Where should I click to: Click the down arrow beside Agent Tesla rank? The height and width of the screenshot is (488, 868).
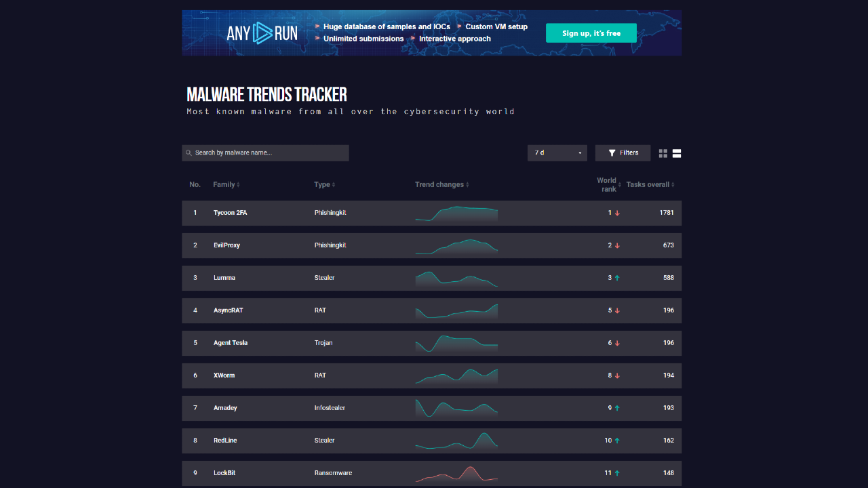click(617, 343)
